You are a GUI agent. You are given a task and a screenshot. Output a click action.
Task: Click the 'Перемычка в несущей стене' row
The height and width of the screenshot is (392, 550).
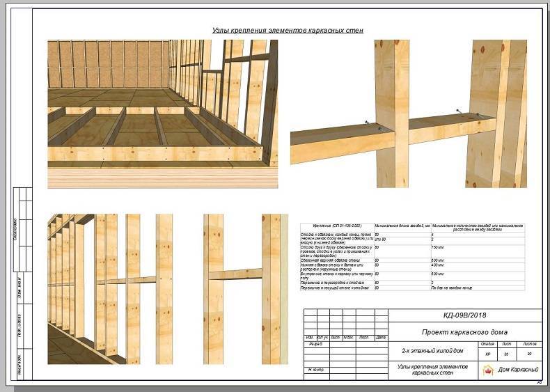pyautogui.click(x=412, y=288)
